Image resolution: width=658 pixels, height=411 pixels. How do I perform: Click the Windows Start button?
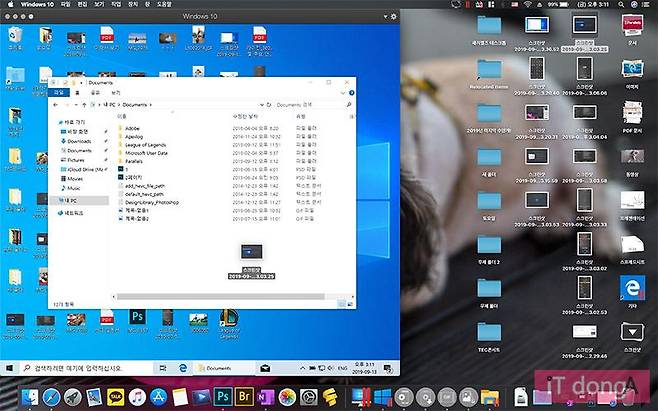coord(8,366)
